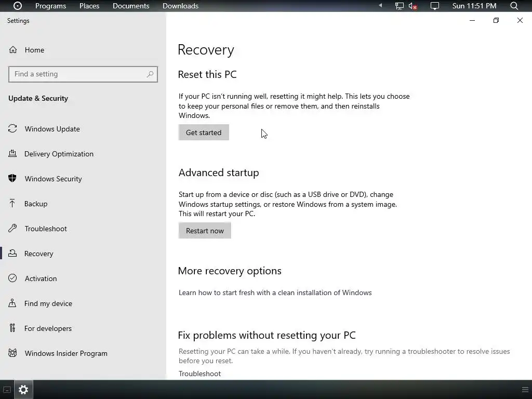Image resolution: width=532 pixels, height=399 pixels.
Task: Open the clean installation of Windows link
Action: coord(275,292)
